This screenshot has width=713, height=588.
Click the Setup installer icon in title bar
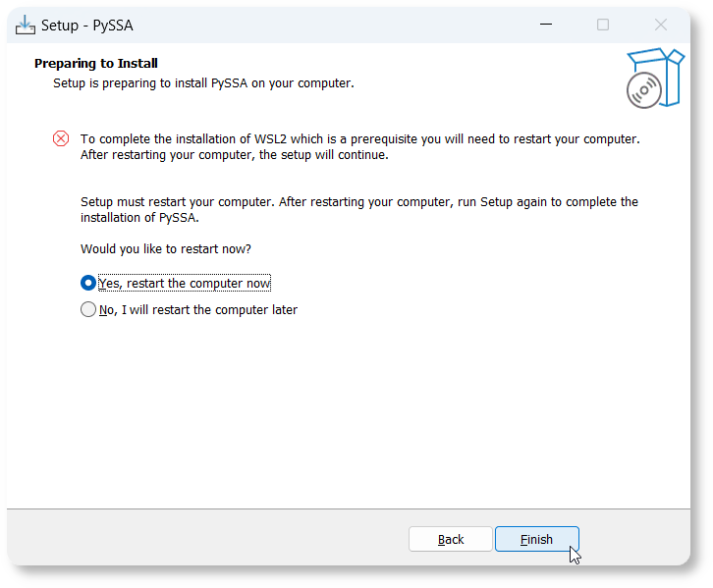25,25
